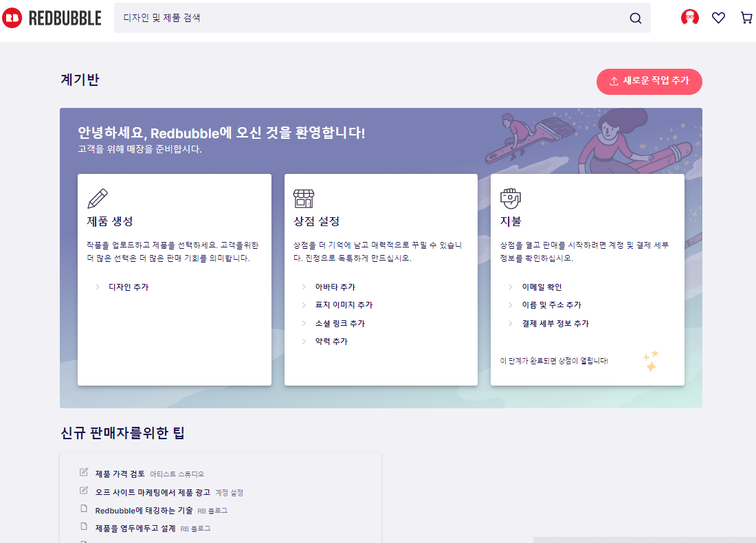Click the chevron before 디자인 추가
756x543 pixels.
tap(98, 287)
